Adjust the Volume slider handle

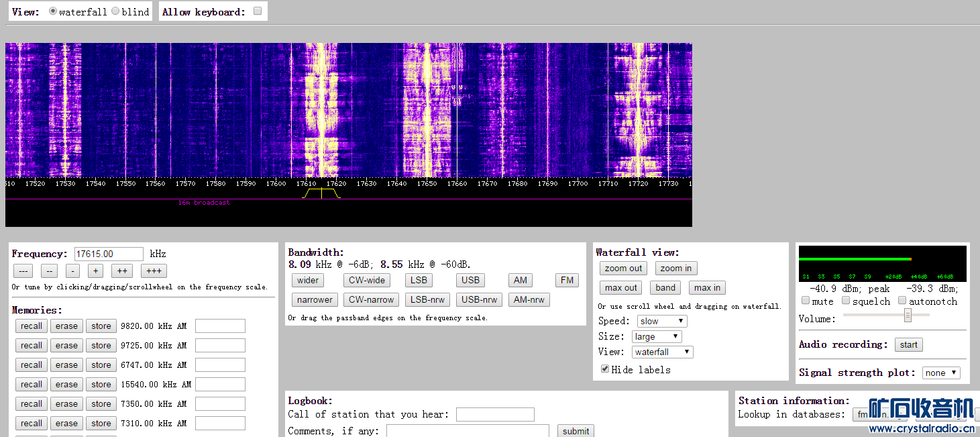tap(908, 315)
